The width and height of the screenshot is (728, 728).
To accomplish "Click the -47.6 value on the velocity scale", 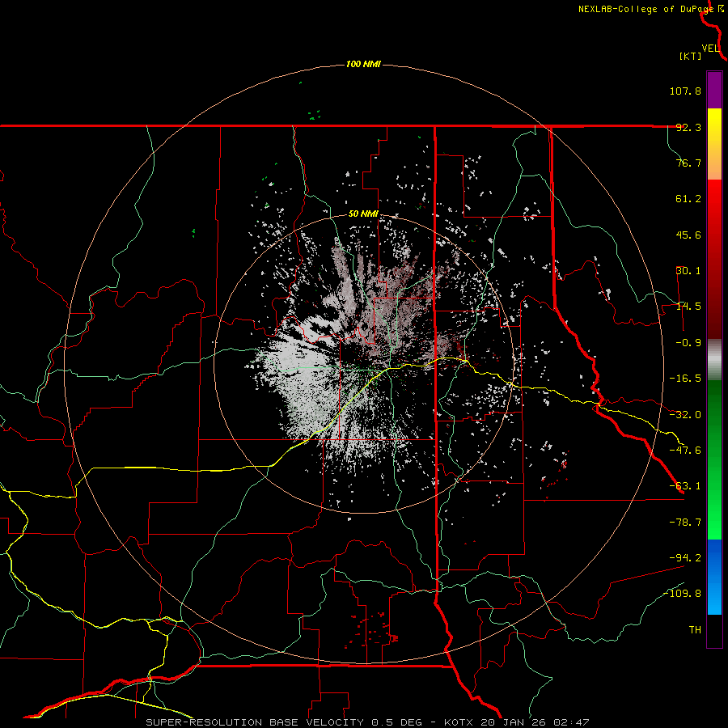I will tap(685, 451).
